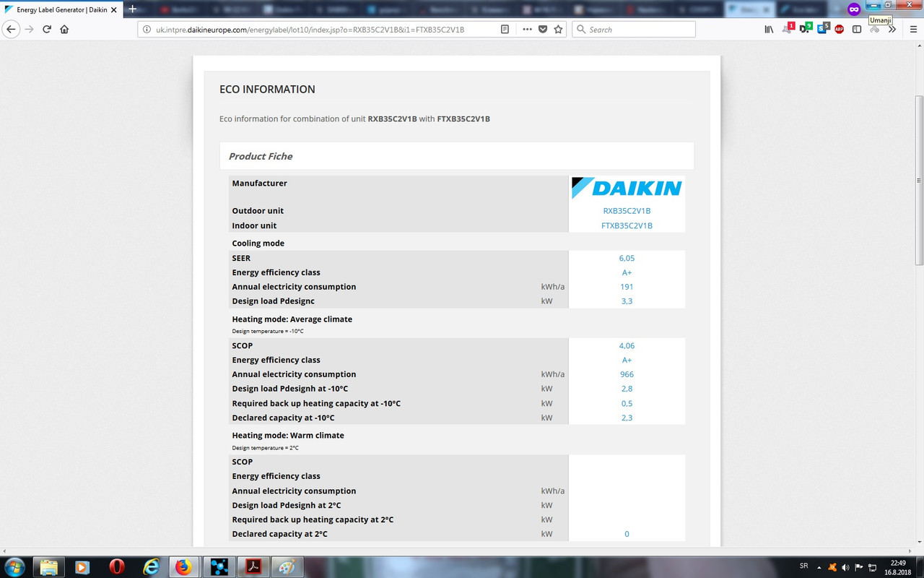Viewport: 924px width, 578px height.
Task: Go back to previous page
Action: pos(11,30)
